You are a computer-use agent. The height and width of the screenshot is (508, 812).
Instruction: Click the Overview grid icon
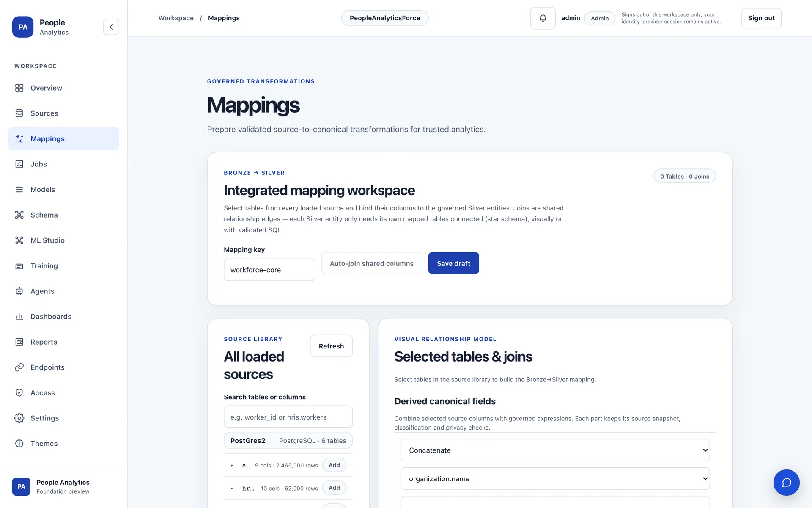(19, 88)
